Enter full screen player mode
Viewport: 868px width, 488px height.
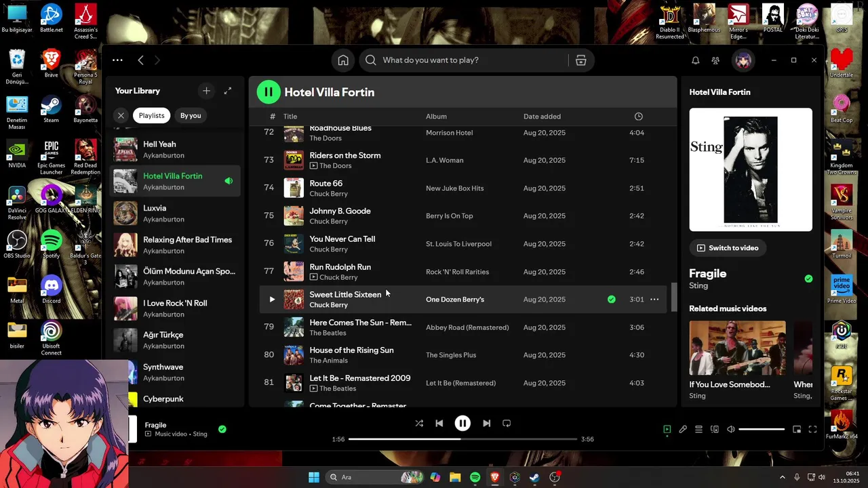coord(812,429)
